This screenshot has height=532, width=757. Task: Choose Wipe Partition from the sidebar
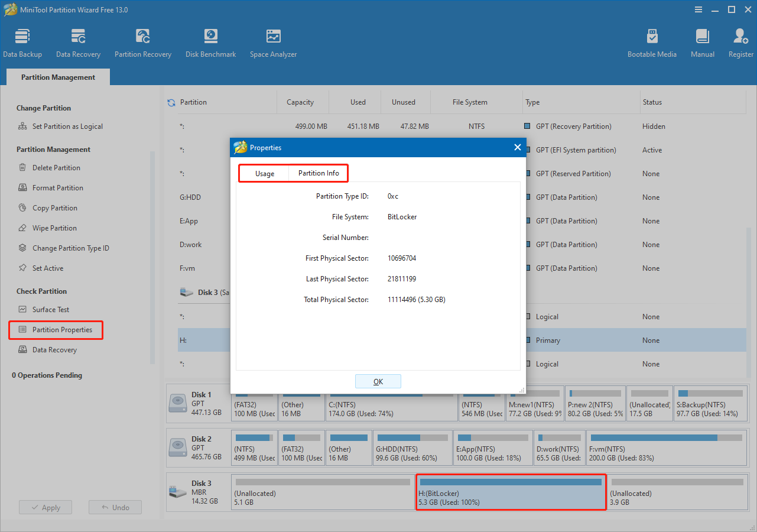click(54, 228)
